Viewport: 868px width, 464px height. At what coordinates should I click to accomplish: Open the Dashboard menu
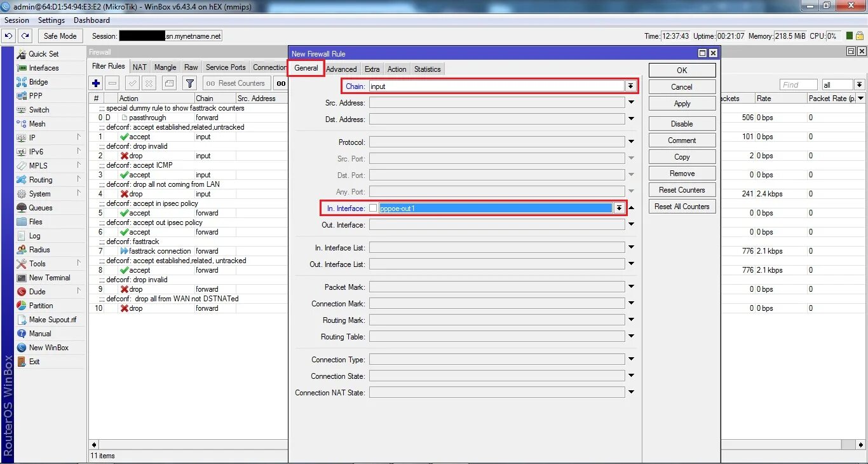coord(92,20)
